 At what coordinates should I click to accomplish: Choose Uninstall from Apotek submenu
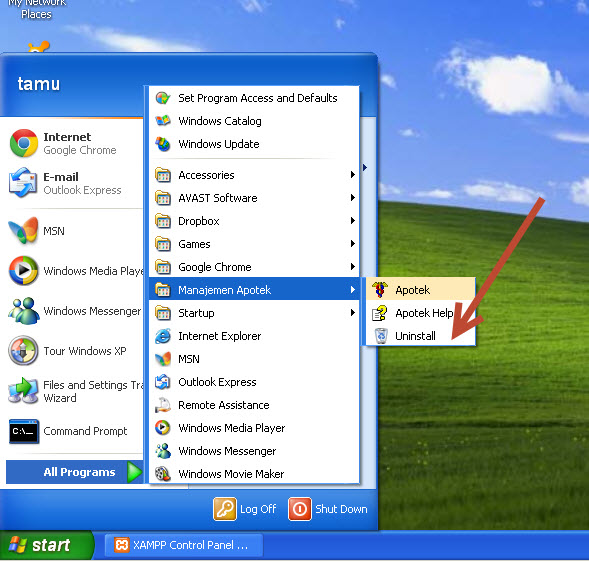point(421,336)
